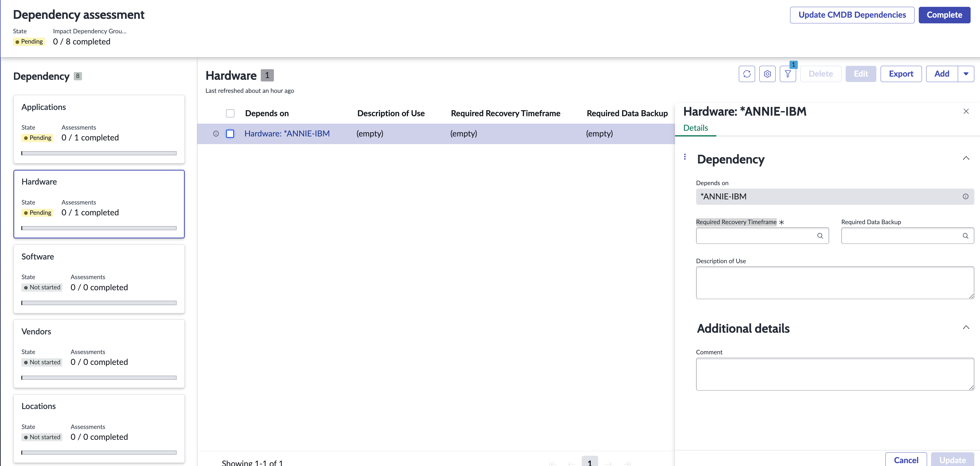Image resolution: width=980 pixels, height=466 pixels.
Task: Click Hardware card progress bar
Action: tap(99, 228)
